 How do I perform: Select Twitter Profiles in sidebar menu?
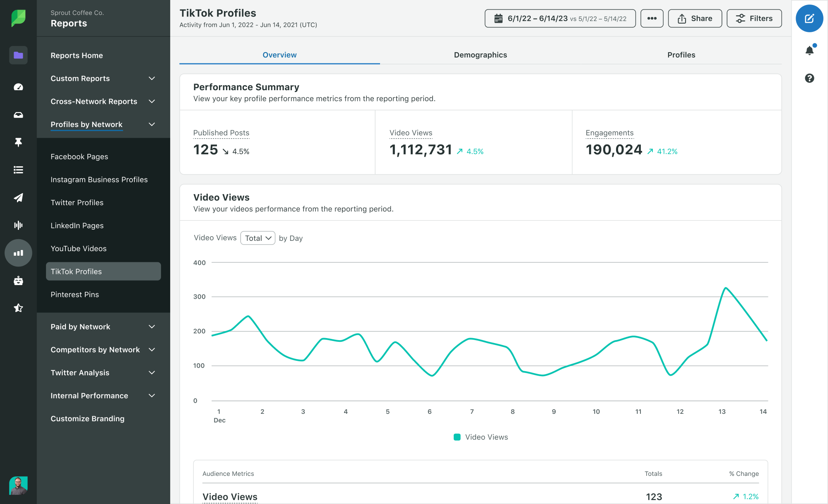point(77,202)
